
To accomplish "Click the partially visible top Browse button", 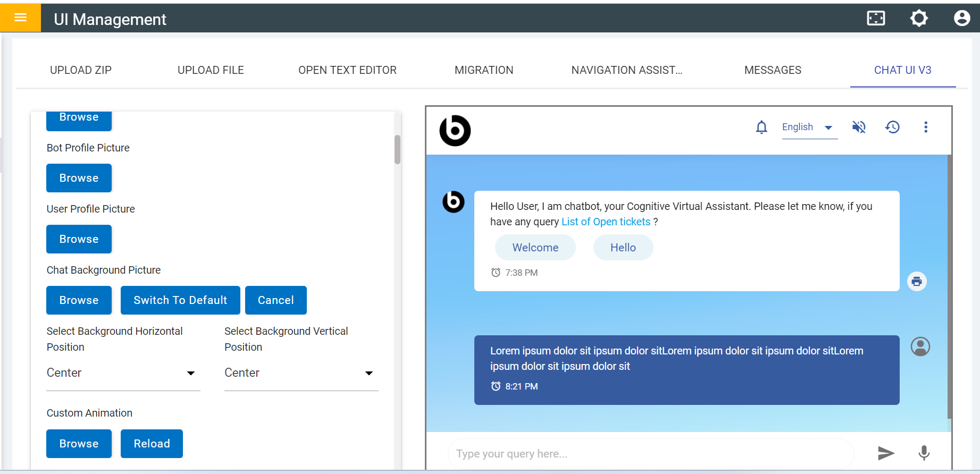I will (79, 120).
